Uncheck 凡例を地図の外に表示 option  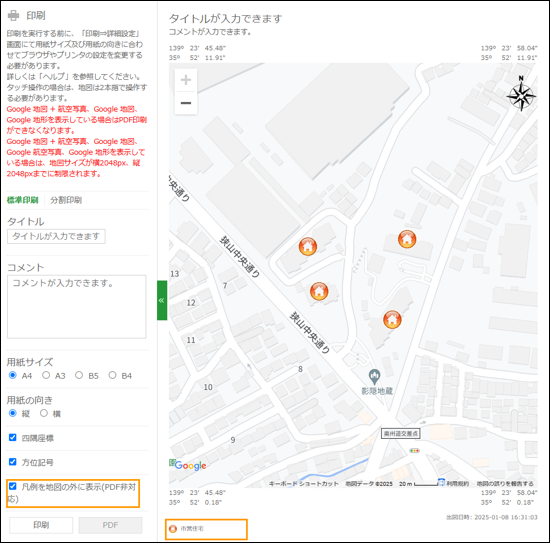[x=13, y=486]
